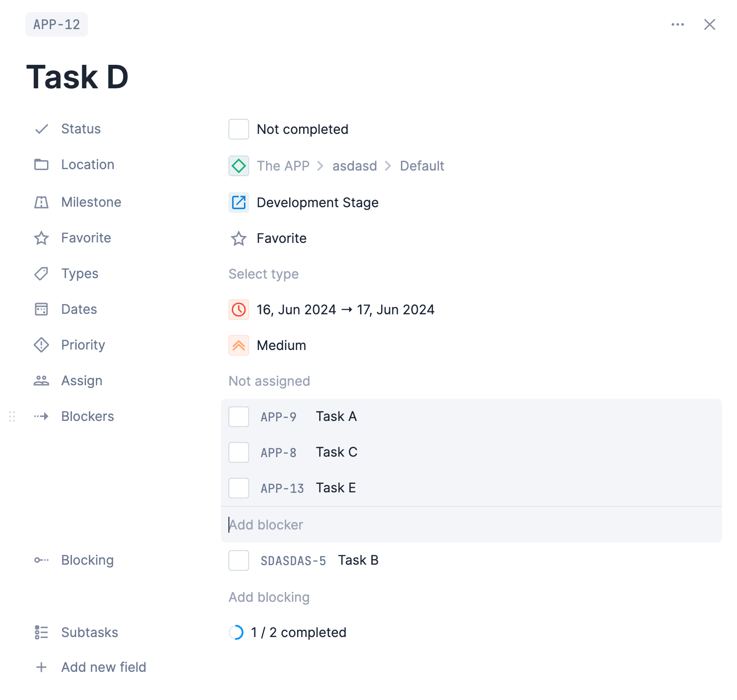
Task: Change the Medium priority value
Action: pyautogui.click(x=282, y=345)
